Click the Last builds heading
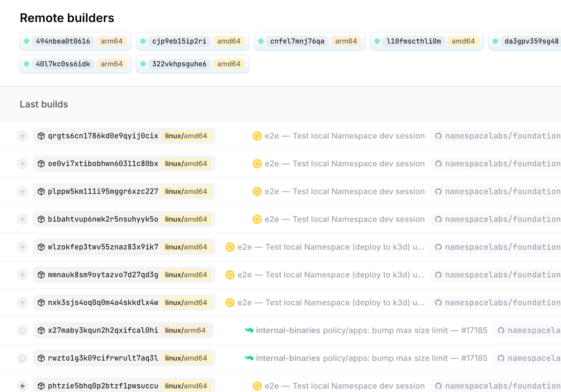This screenshot has height=392, width=561. click(x=44, y=104)
